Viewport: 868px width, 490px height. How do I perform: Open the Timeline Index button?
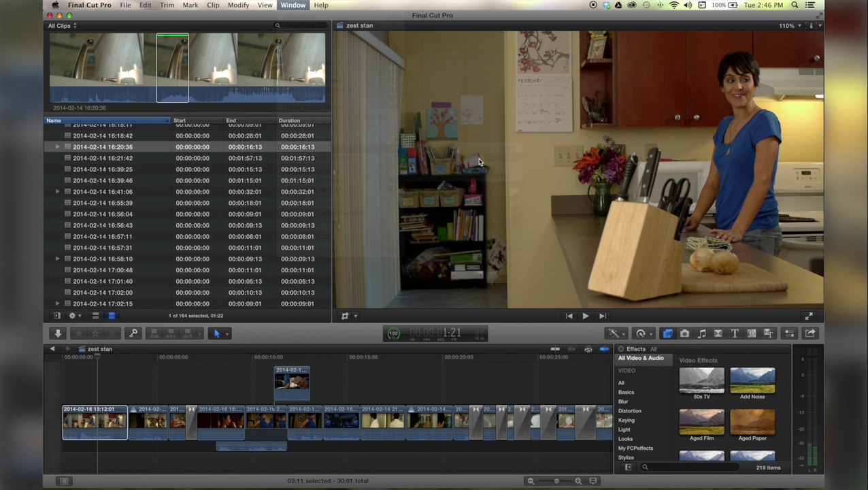pos(65,481)
